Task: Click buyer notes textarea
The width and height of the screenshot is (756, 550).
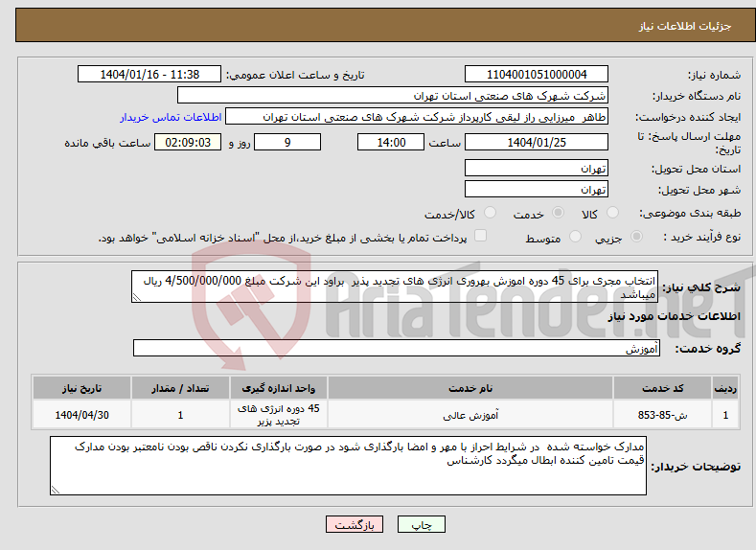Action: pyautogui.click(x=348, y=466)
